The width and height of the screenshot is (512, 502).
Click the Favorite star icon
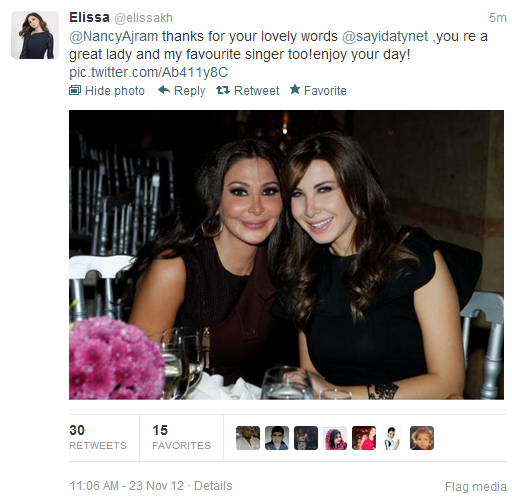[295, 89]
